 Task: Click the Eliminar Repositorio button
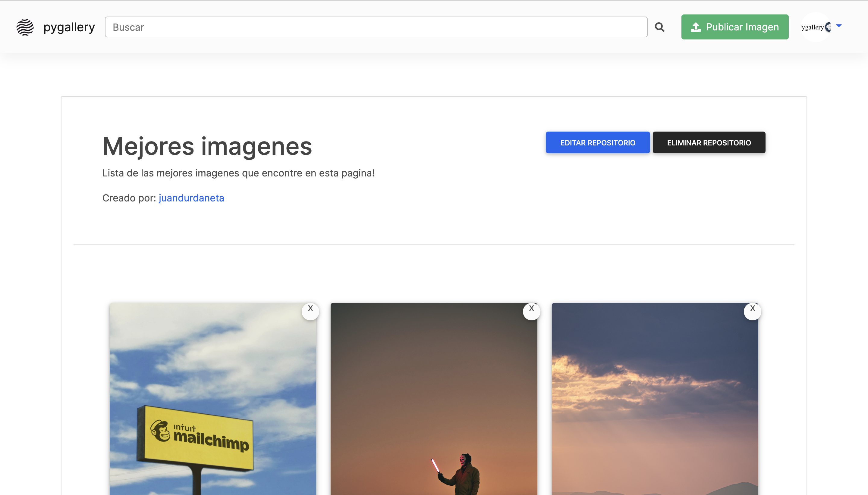pos(709,142)
